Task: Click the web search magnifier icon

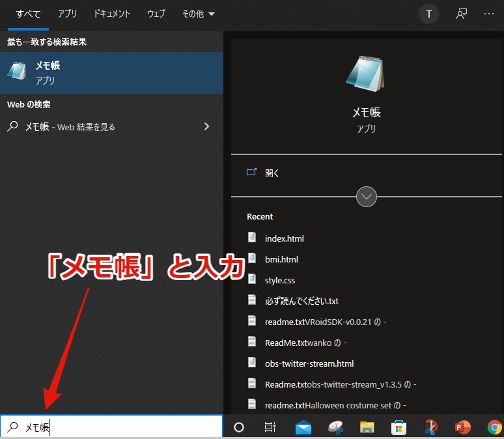Action: tap(12, 126)
